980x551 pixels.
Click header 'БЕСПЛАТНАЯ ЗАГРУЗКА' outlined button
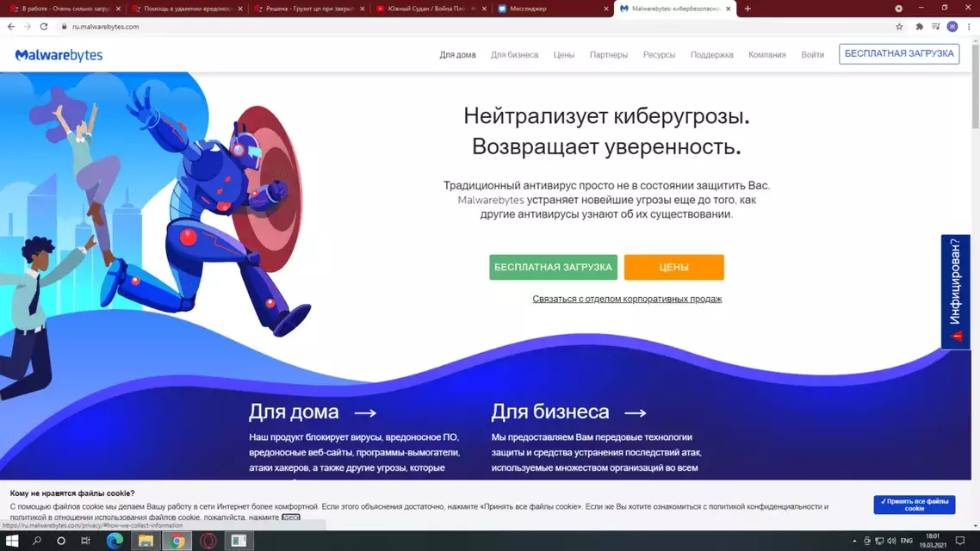[x=899, y=53]
